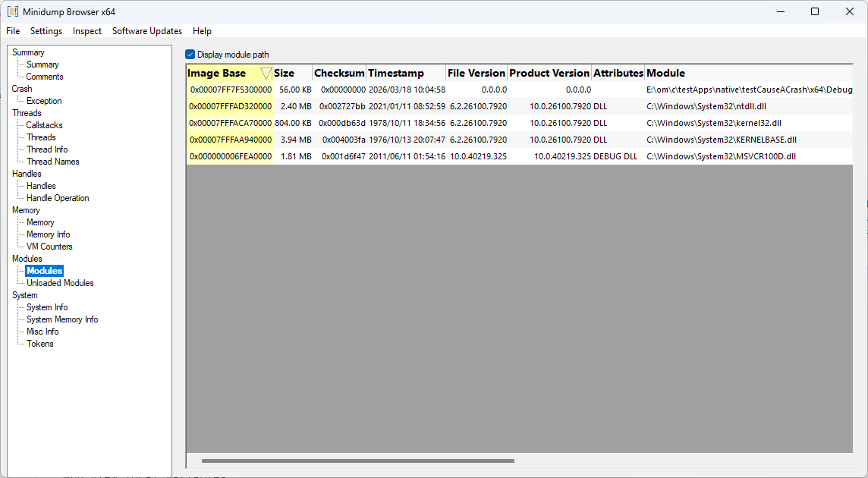
Task: Open the Help menu
Action: tap(202, 31)
